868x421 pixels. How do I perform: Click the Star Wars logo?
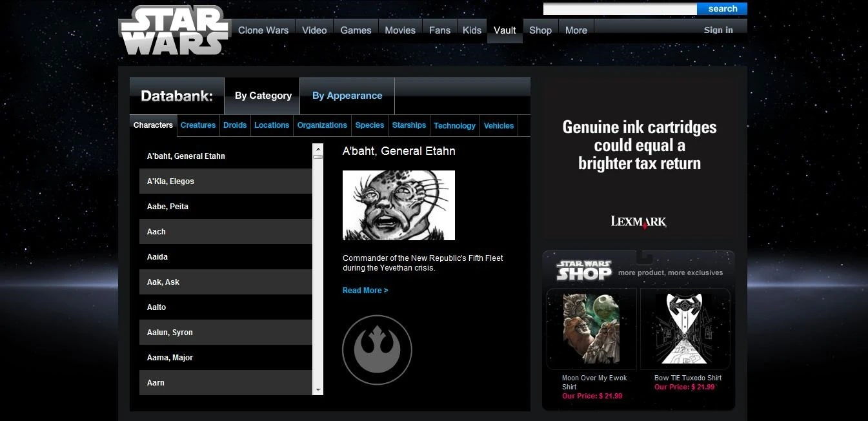point(174,30)
